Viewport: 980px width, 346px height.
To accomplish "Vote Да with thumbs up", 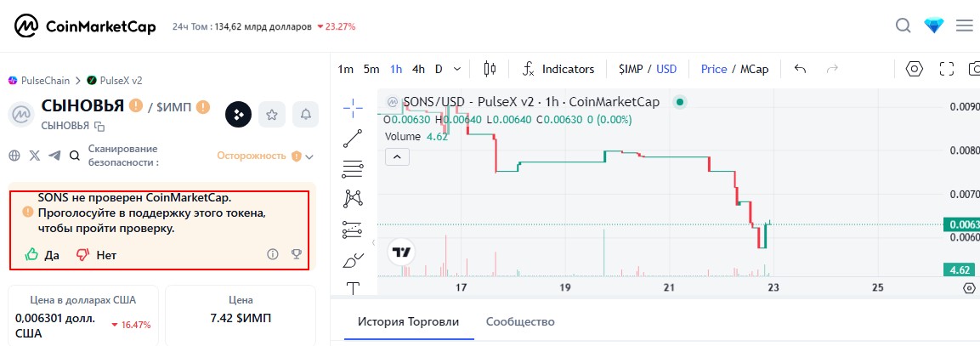I will (x=42, y=255).
